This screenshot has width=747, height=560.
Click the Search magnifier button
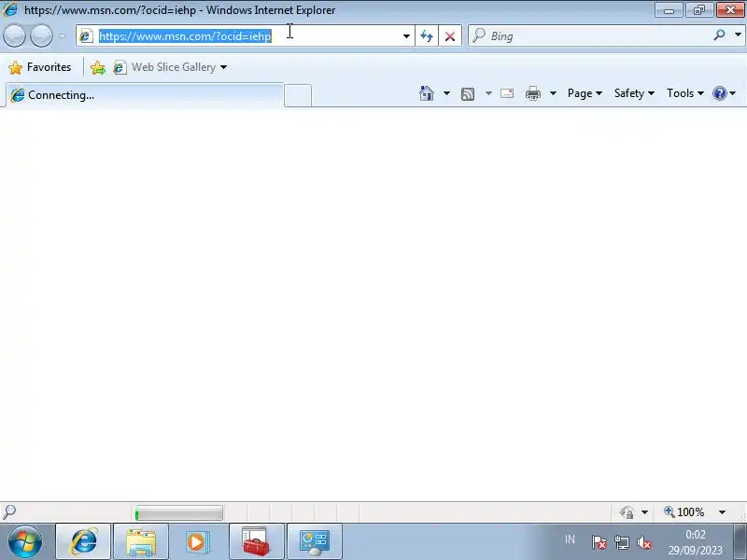[719, 35]
